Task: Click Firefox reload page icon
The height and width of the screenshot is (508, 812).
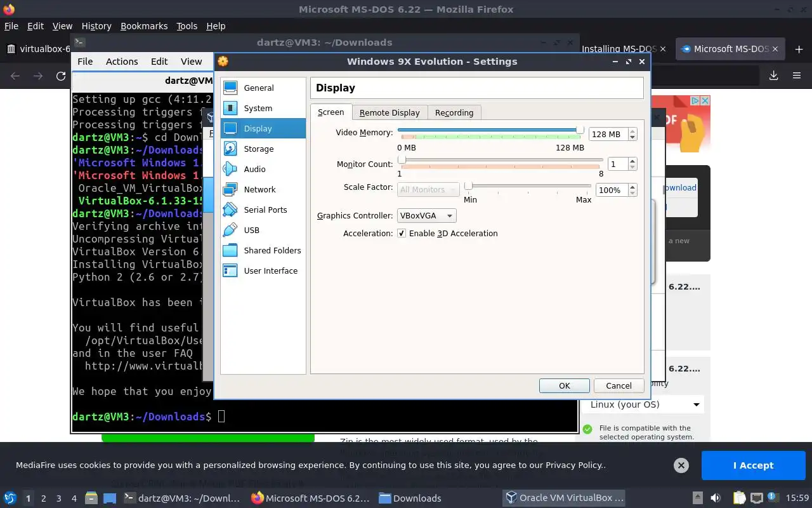Action: pyautogui.click(x=61, y=76)
